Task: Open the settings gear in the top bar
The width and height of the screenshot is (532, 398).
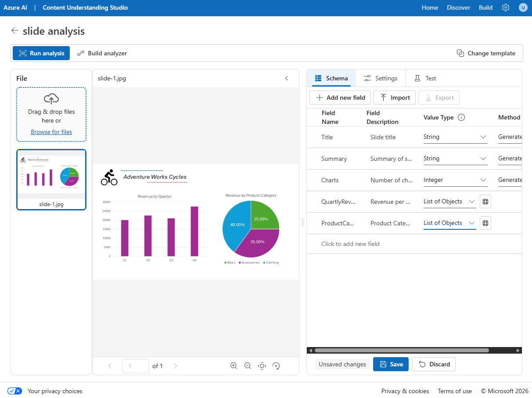Action: coord(505,7)
